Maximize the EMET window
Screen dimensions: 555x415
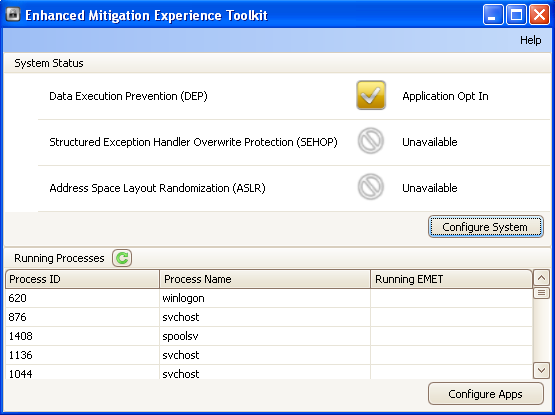[516, 15]
